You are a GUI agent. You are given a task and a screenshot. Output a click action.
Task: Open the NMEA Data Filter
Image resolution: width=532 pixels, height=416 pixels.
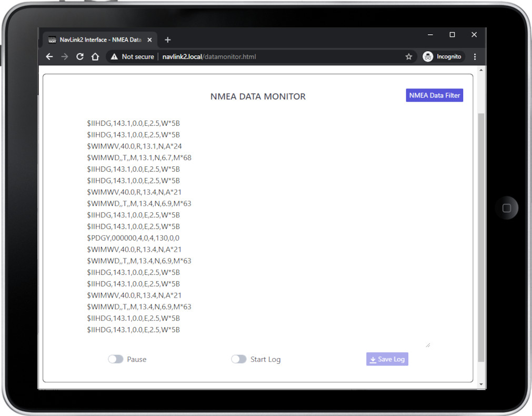[x=434, y=95]
